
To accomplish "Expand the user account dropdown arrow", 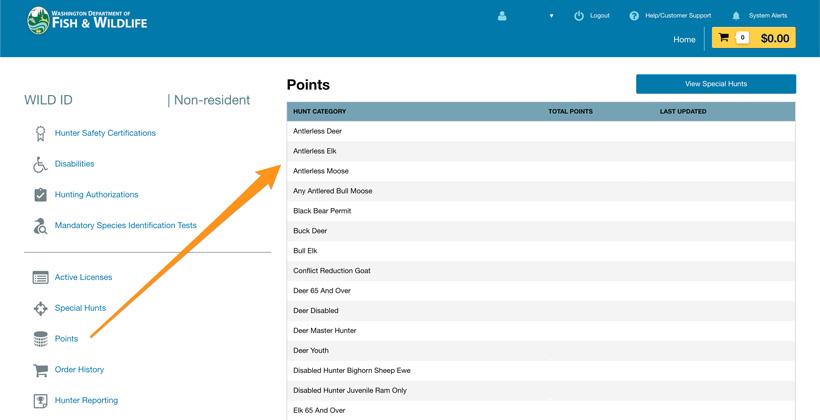I will click(551, 16).
